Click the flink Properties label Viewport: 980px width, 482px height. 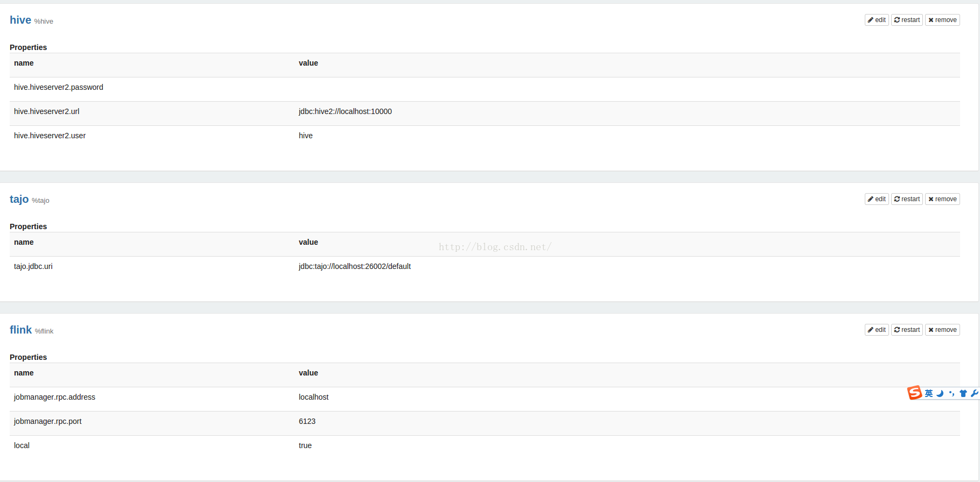click(28, 357)
